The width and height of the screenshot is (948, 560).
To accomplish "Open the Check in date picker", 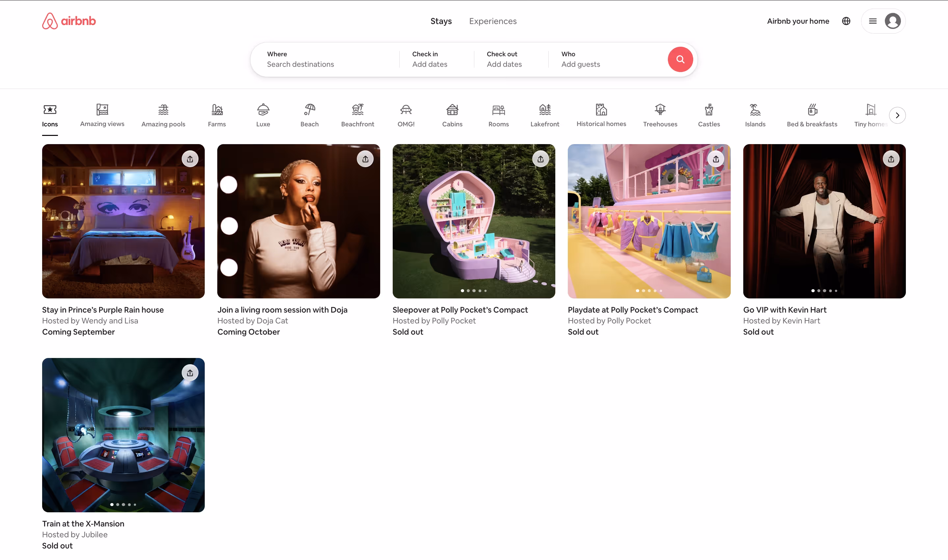I will coord(436,59).
